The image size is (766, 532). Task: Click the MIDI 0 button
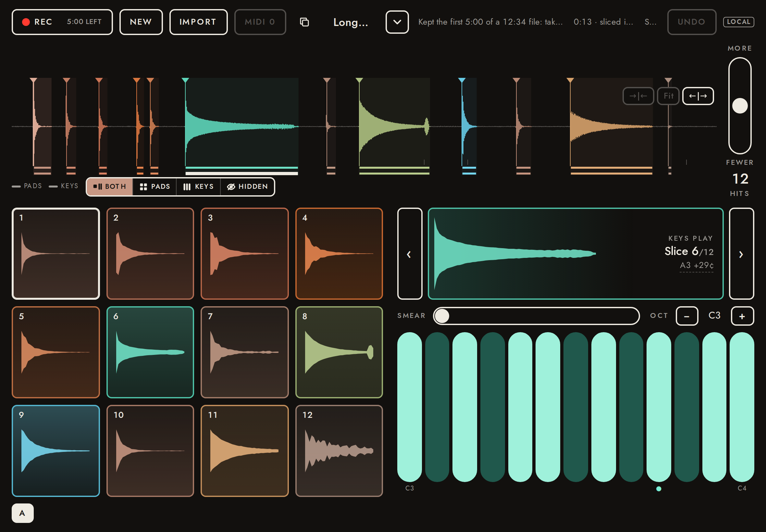point(260,22)
